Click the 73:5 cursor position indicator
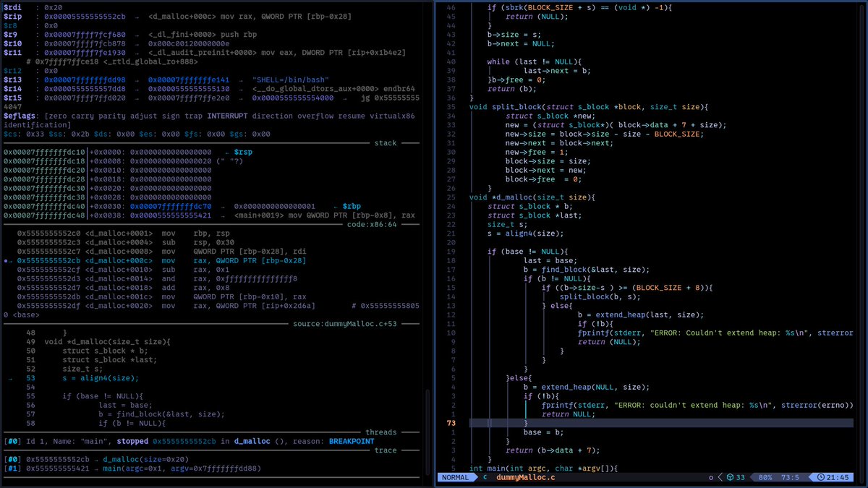868x488 pixels. click(x=790, y=477)
